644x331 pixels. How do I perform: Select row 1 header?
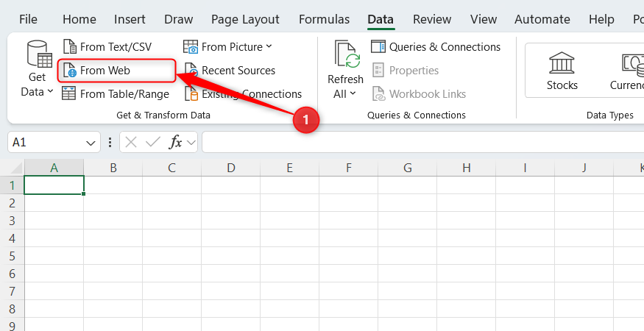[13, 185]
